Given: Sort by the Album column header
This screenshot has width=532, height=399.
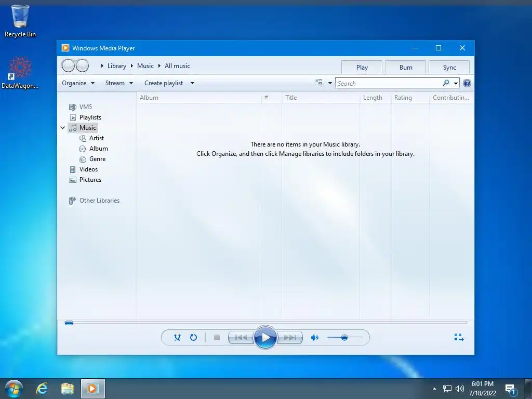Looking at the screenshot, I should click(199, 98).
